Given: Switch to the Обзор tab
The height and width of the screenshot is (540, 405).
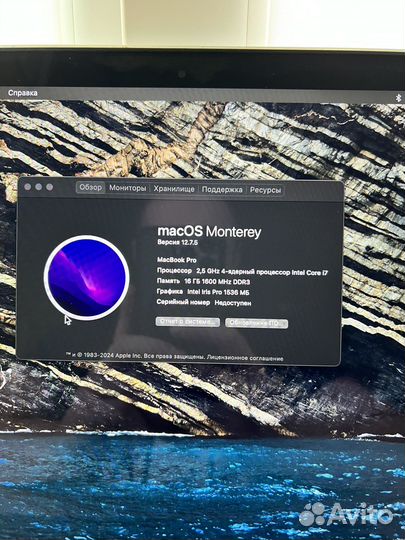Looking at the screenshot, I should point(91,187).
